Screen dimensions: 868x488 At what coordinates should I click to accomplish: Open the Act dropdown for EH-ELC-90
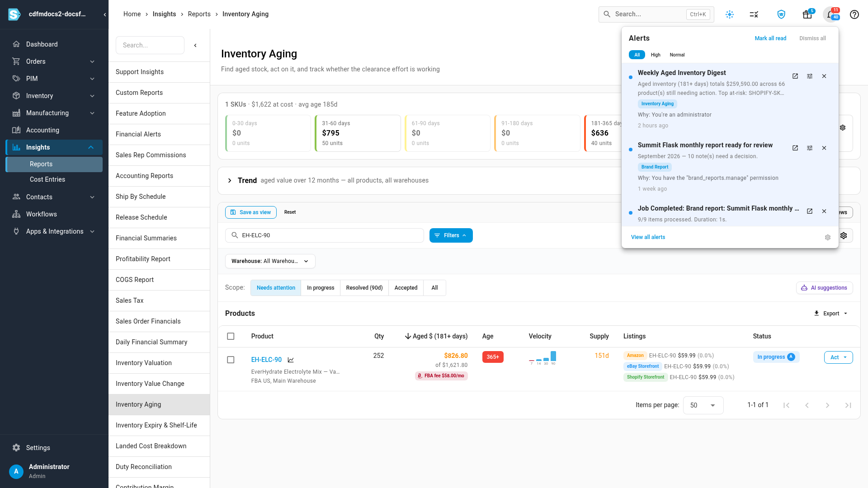tap(839, 357)
